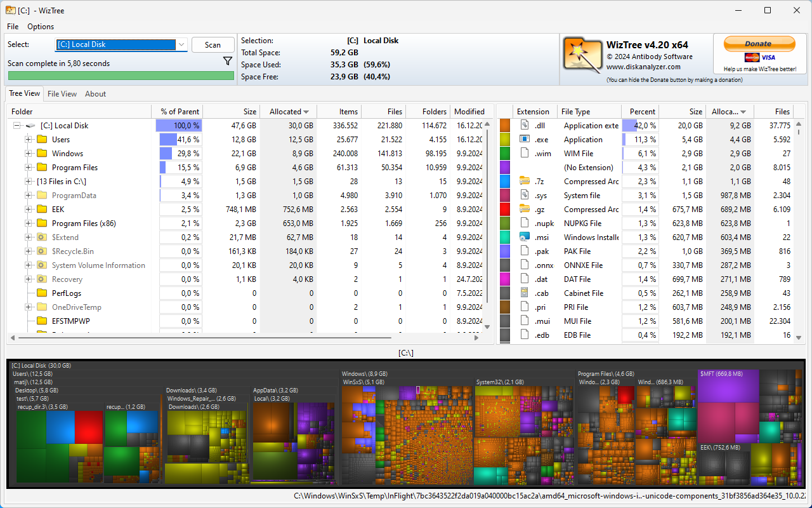Sort by the Extension column header

(535, 112)
